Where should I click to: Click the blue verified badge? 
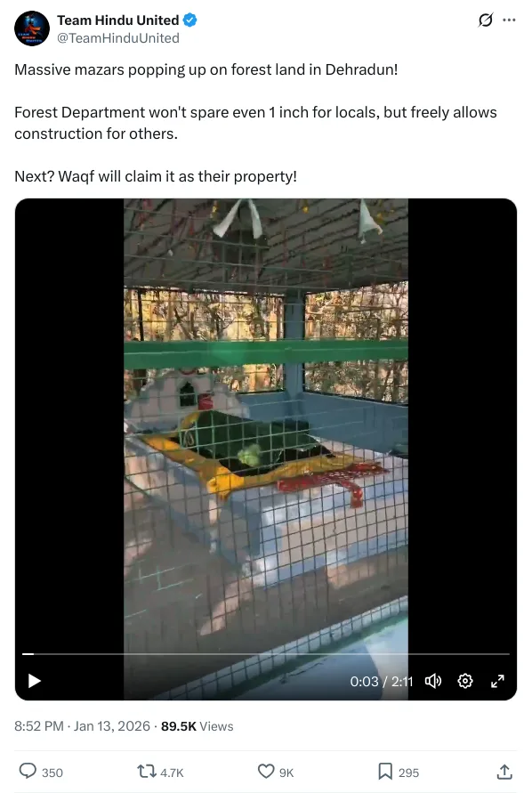point(190,20)
